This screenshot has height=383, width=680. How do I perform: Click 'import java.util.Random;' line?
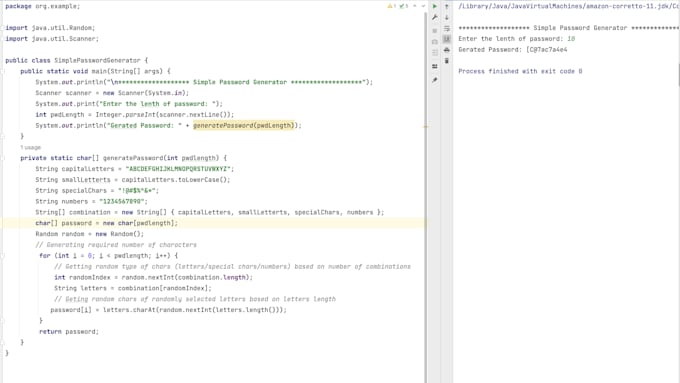click(x=50, y=28)
